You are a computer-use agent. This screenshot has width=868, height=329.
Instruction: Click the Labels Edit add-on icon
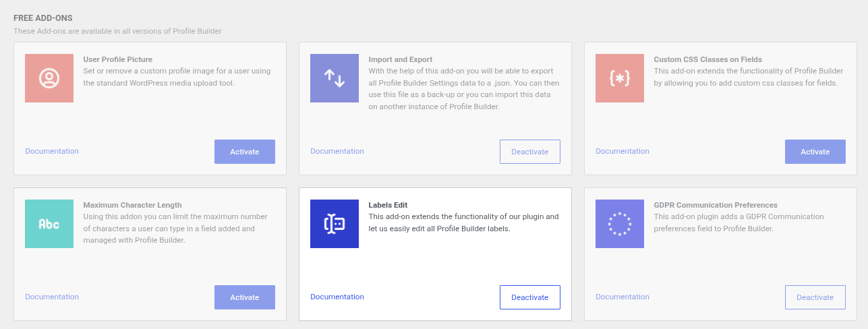[x=335, y=224]
